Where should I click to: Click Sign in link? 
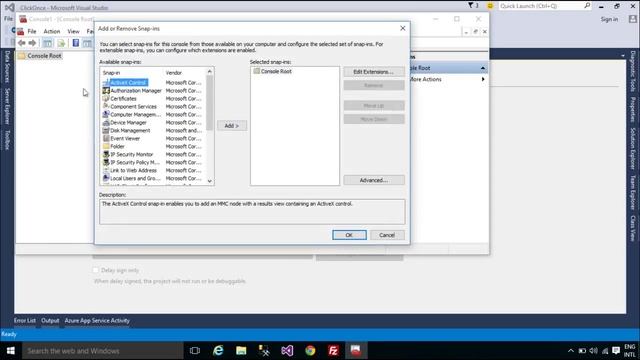[609, 19]
